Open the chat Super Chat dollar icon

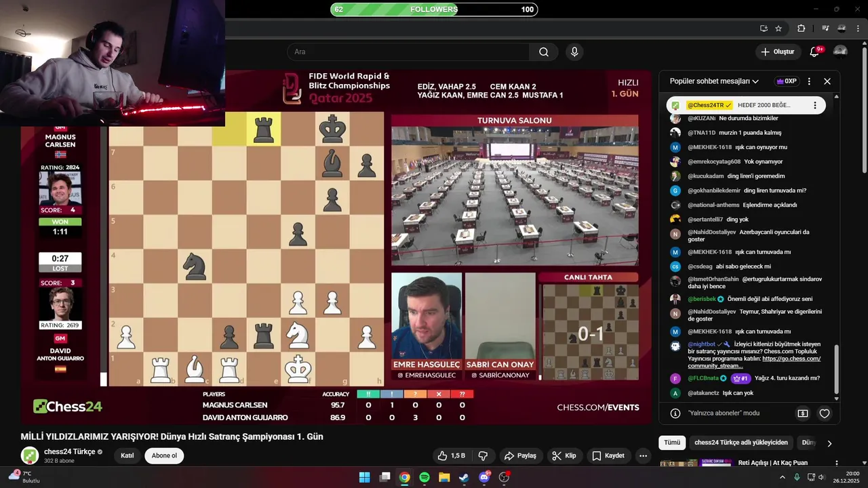803,413
